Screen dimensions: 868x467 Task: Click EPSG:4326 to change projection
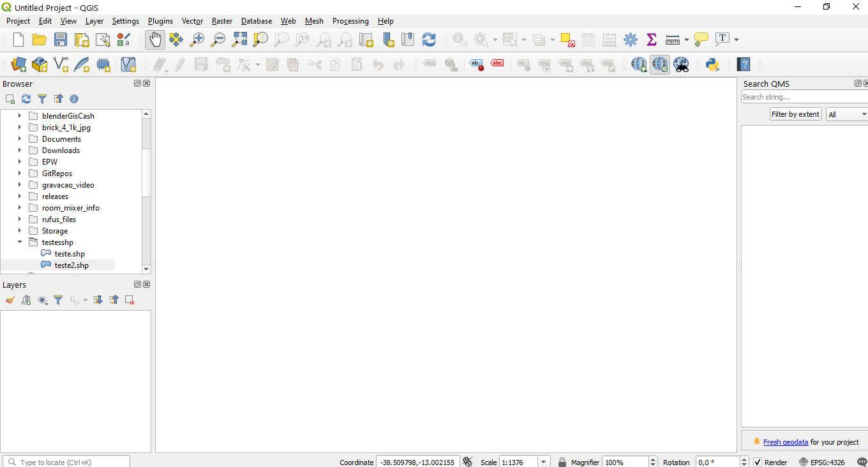(827, 462)
